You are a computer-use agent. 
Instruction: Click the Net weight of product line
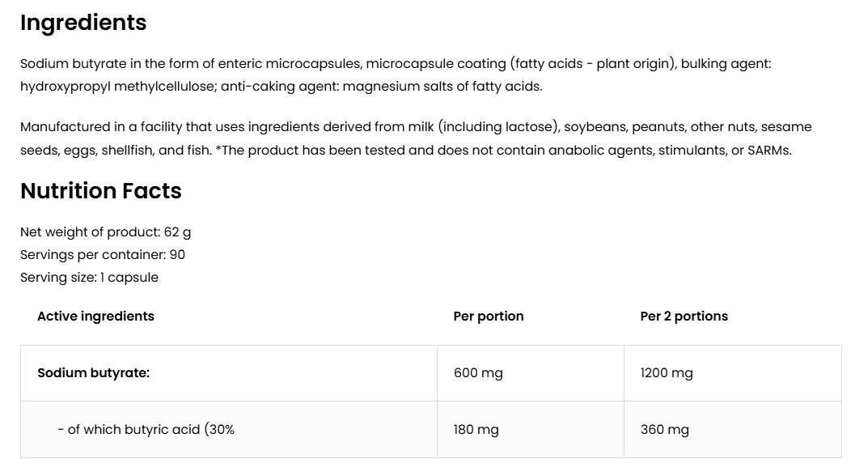tap(106, 232)
